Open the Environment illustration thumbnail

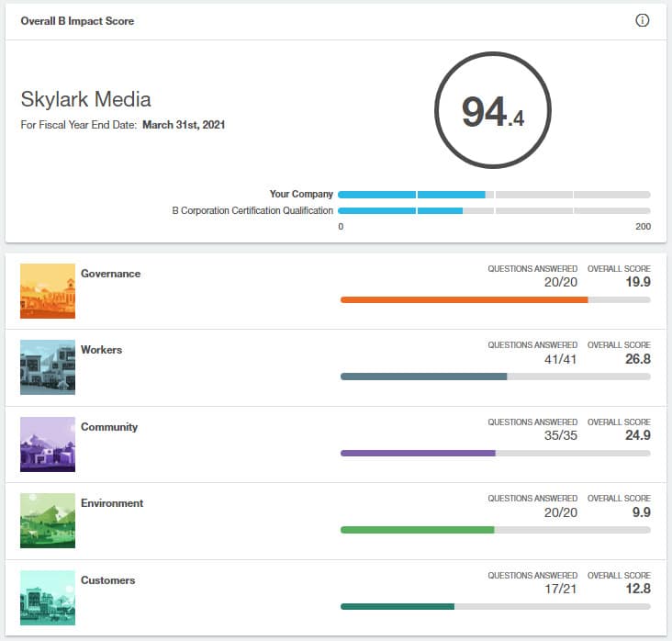click(x=48, y=521)
